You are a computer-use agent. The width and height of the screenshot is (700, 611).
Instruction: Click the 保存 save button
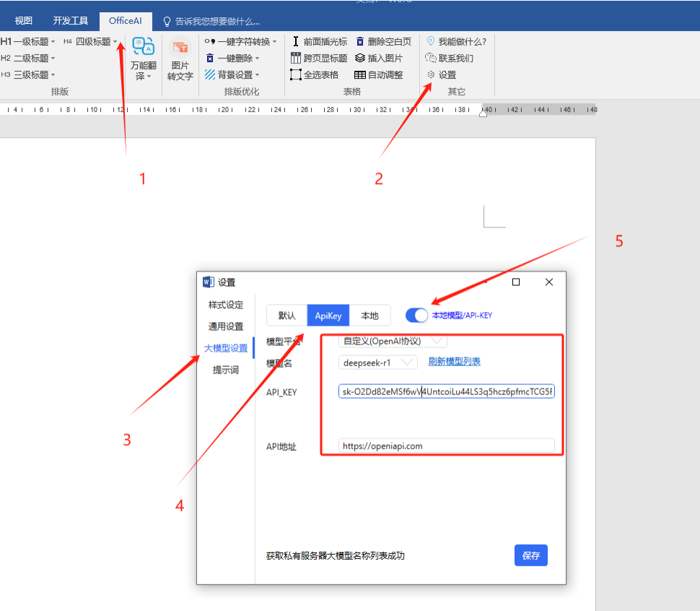coord(530,555)
